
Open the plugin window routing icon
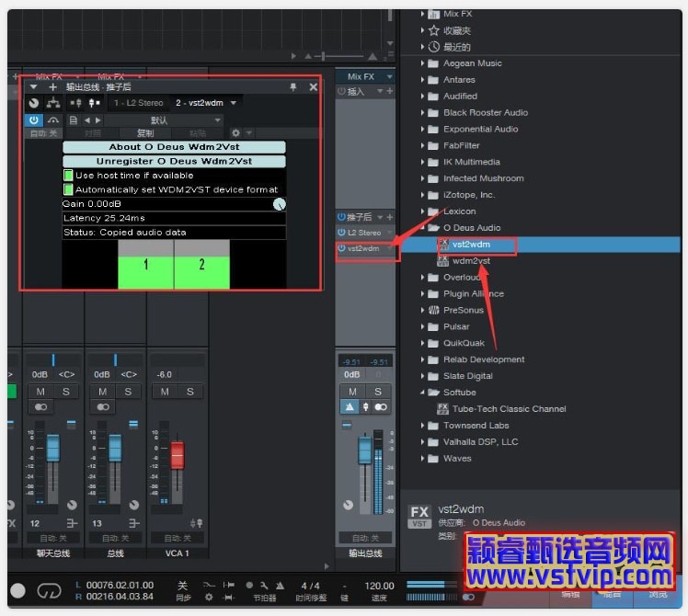pyautogui.click(x=53, y=103)
